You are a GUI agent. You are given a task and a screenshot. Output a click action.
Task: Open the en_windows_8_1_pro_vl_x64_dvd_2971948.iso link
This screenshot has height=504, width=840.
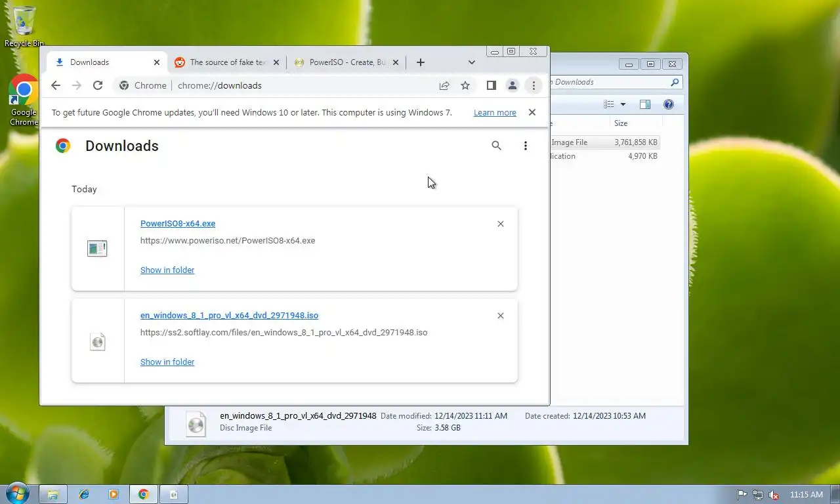[229, 316]
